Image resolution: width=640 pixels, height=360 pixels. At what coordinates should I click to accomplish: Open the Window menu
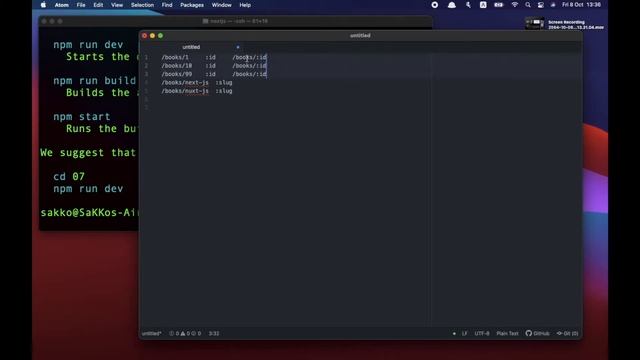tap(222, 5)
